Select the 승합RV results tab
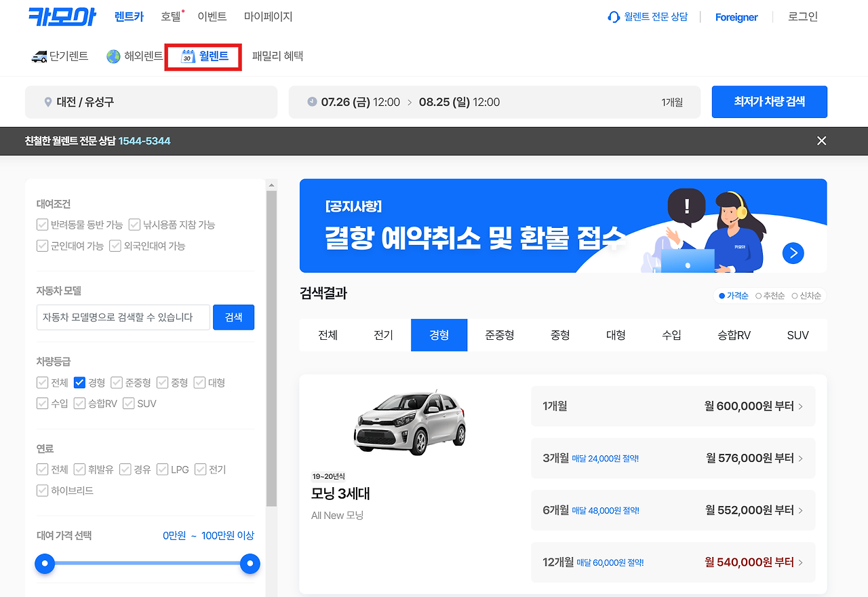Image resolution: width=868 pixels, height=597 pixels. tap(734, 335)
